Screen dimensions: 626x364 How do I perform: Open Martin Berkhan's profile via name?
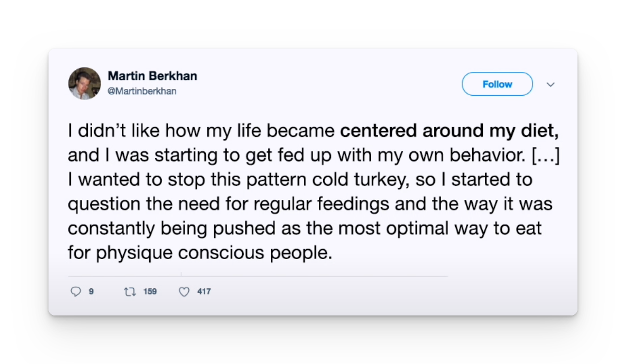click(152, 76)
